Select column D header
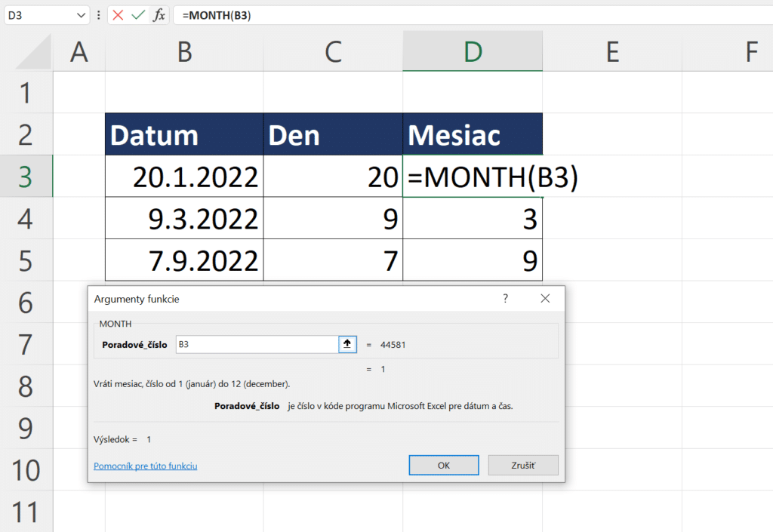Viewport: 773px width, 532px height. point(473,52)
